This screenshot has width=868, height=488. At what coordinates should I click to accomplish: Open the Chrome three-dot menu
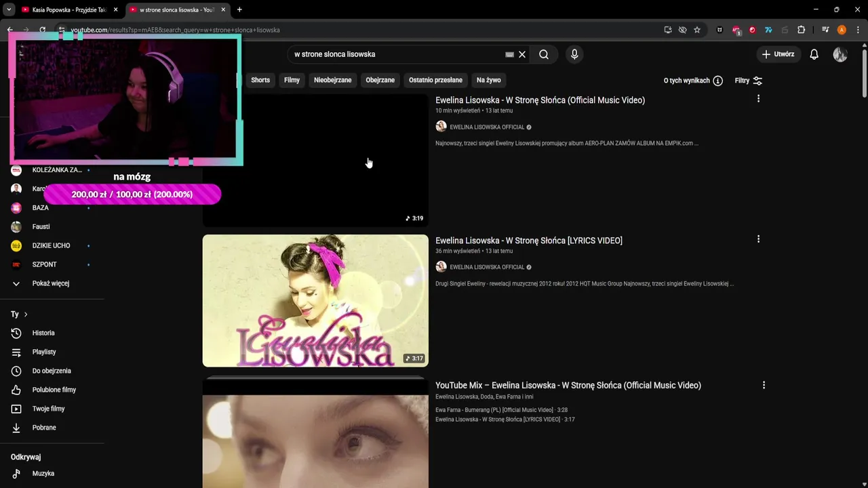pos(857,30)
